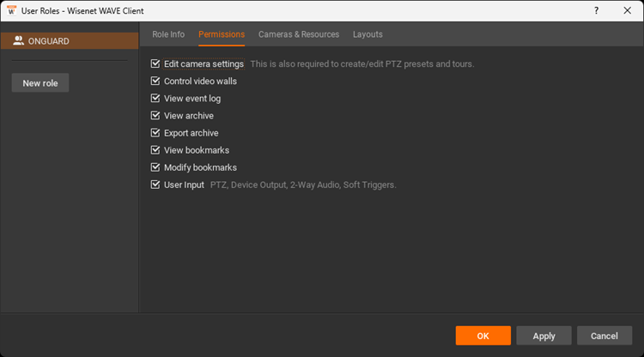Click the Apply button
The width and height of the screenshot is (644, 357).
[x=544, y=336]
